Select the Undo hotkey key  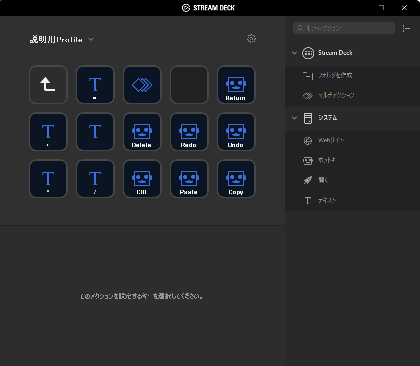tap(236, 132)
